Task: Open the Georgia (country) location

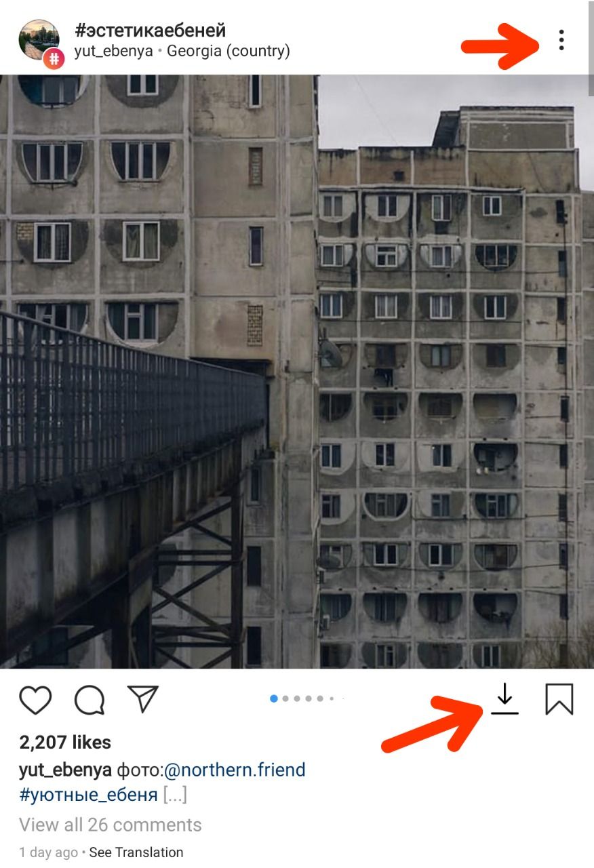Action: [x=229, y=51]
